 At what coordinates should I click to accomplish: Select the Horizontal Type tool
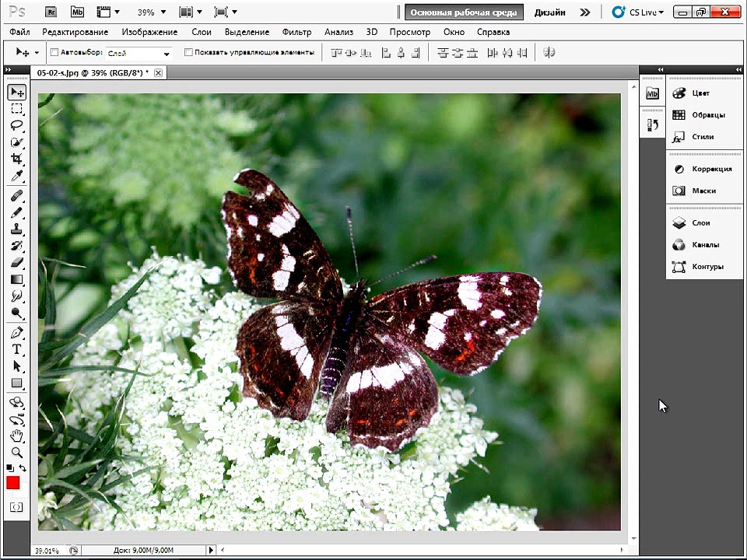tap(16, 349)
